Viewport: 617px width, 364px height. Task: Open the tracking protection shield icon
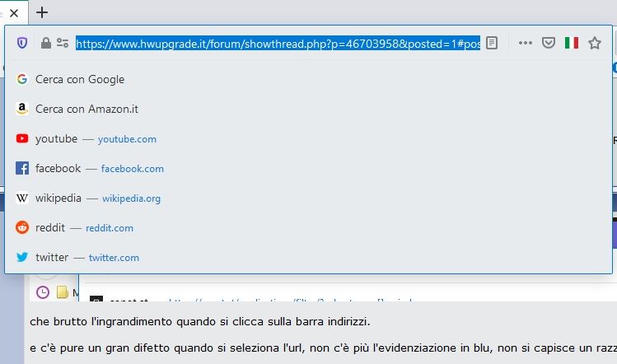pos(22,43)
